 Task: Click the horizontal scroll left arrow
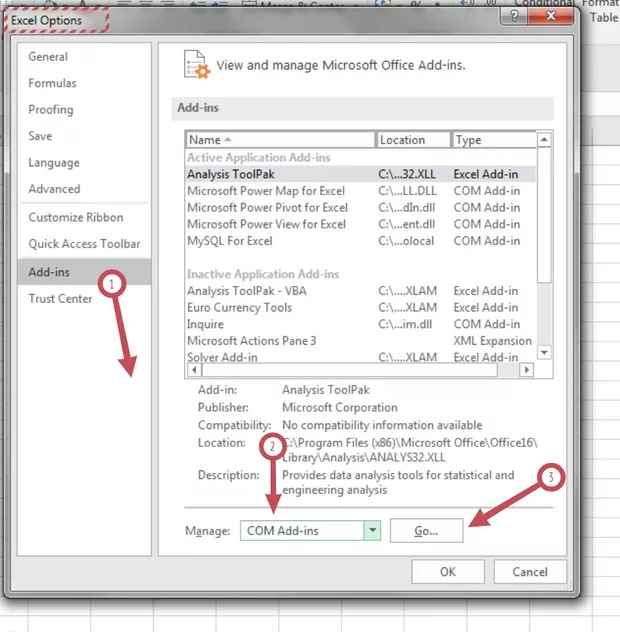(x=194, y=370)
